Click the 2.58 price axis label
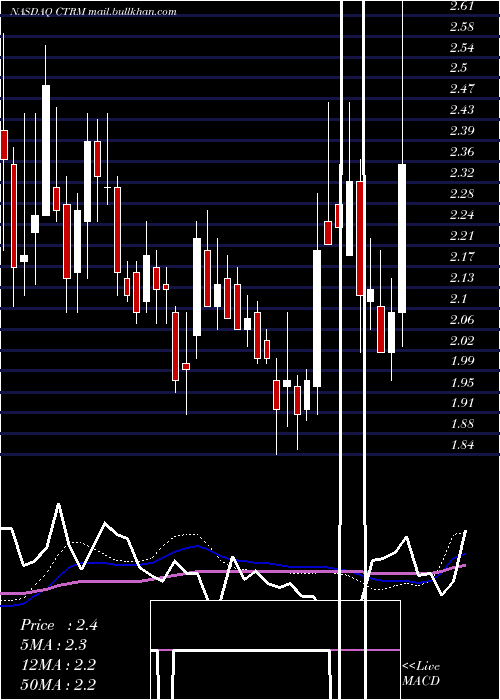Viewport: 500px width, 700px height. [462, 27]
